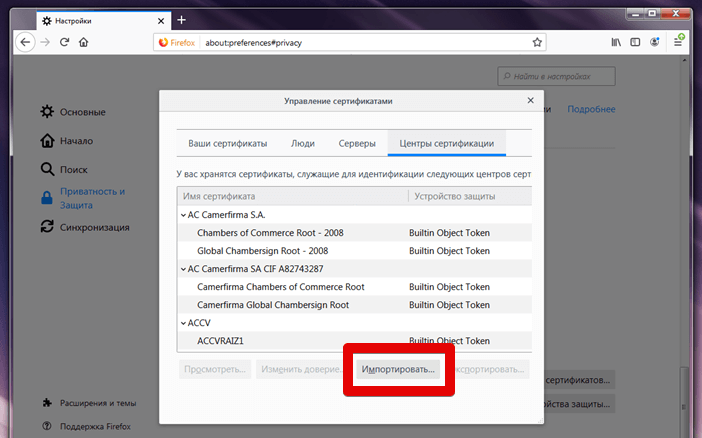Open the Поиск settings section
This screenshot has height=438, width=702.
coord(64,169)
